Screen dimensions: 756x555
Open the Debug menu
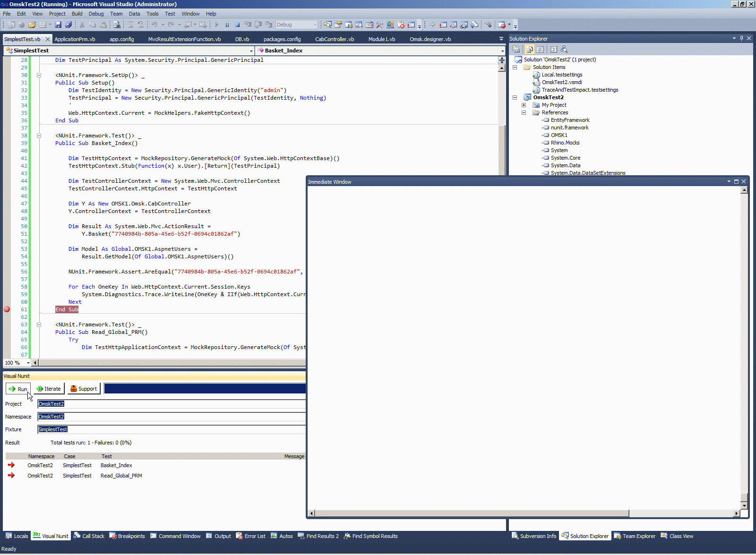(96, 14)
